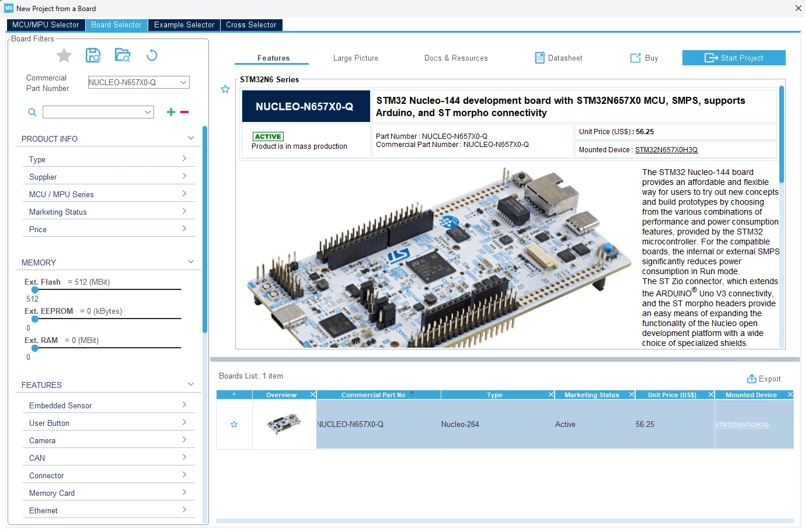Open mounted device STM32N657X0H3Q link in details

tap(666, 150)
